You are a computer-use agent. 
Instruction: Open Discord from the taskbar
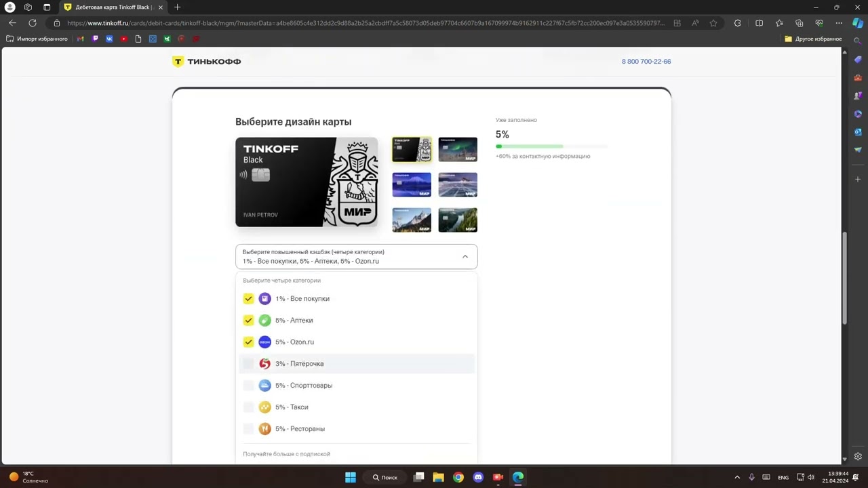[478, 477]
